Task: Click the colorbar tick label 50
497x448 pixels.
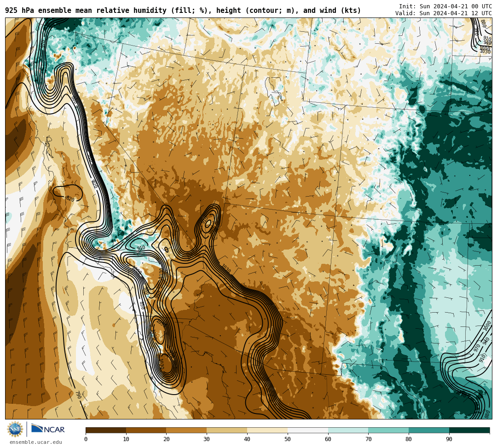Action: (x=288, y=439)
